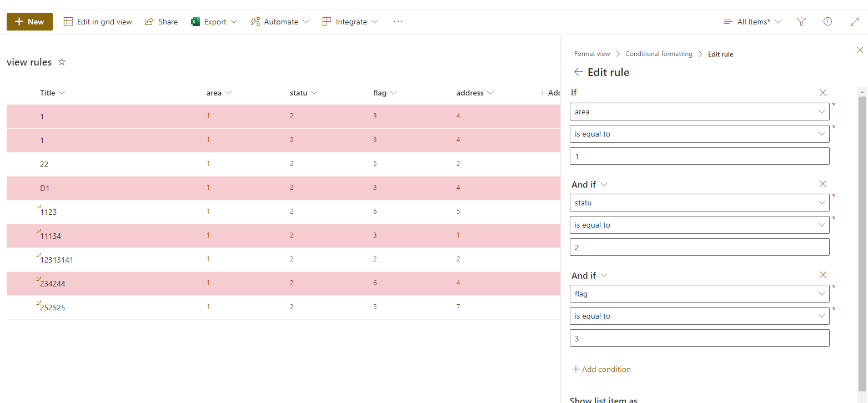Click the Format view breadcrumb
This screenshot has height=403, width=868.
coord(592,54)
